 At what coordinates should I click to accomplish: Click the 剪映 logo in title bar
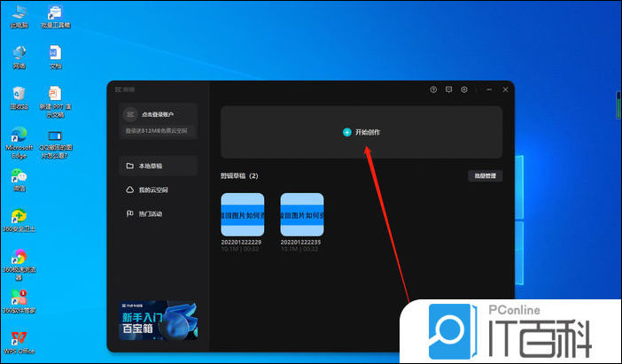[125, 89]
